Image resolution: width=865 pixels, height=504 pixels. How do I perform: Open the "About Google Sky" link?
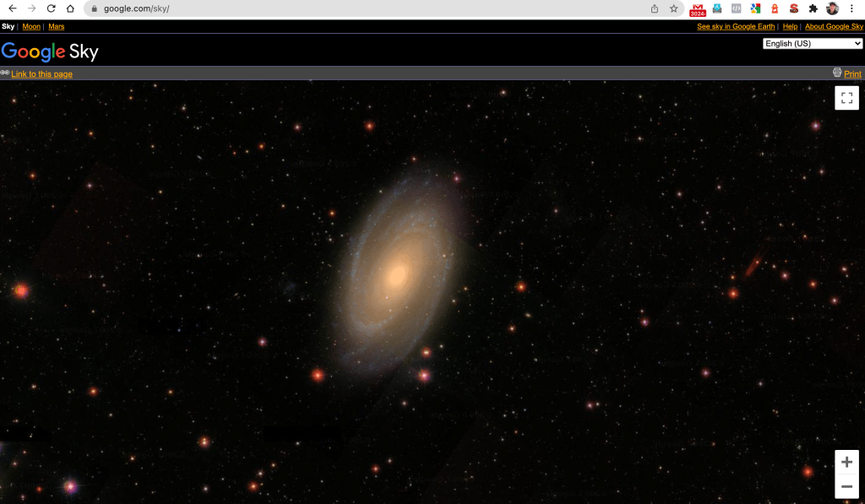click(834, 27)
